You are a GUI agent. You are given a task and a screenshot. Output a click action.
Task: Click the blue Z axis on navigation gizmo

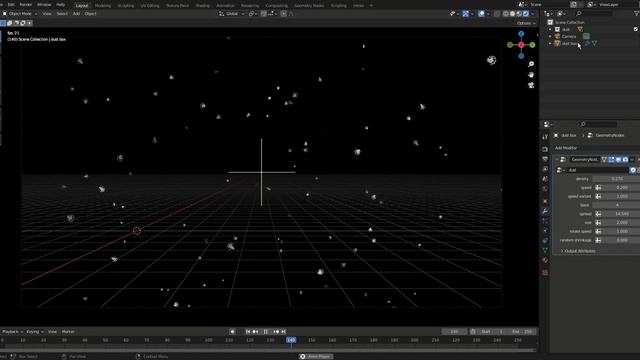[521, 34]
